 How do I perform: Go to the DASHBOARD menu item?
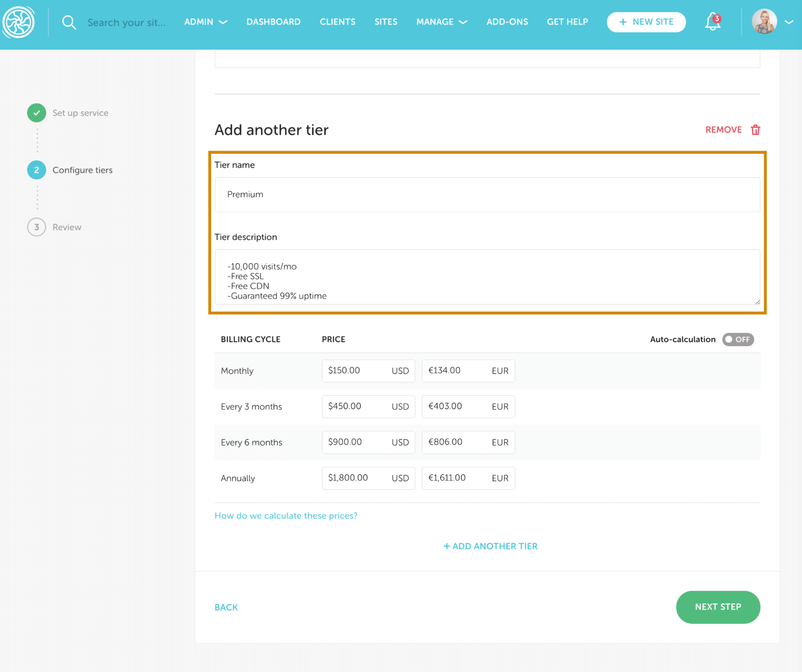[x=273, y=22]
